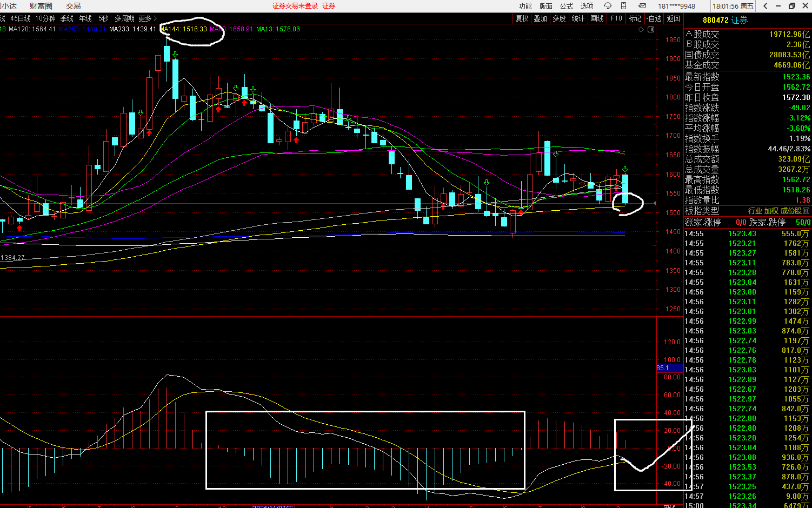Switch to the 交易 tab
This screenshot has height=508, width=812.
pos(74,6)
